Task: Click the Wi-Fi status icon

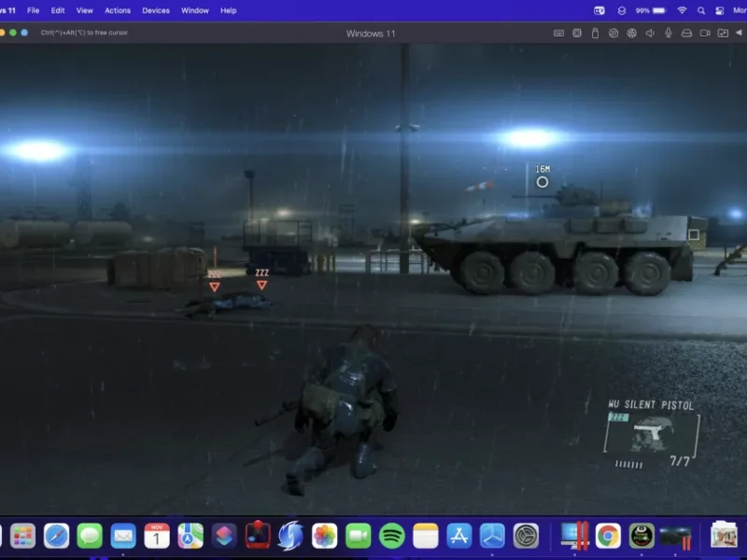Action: [x=682, y=10]
